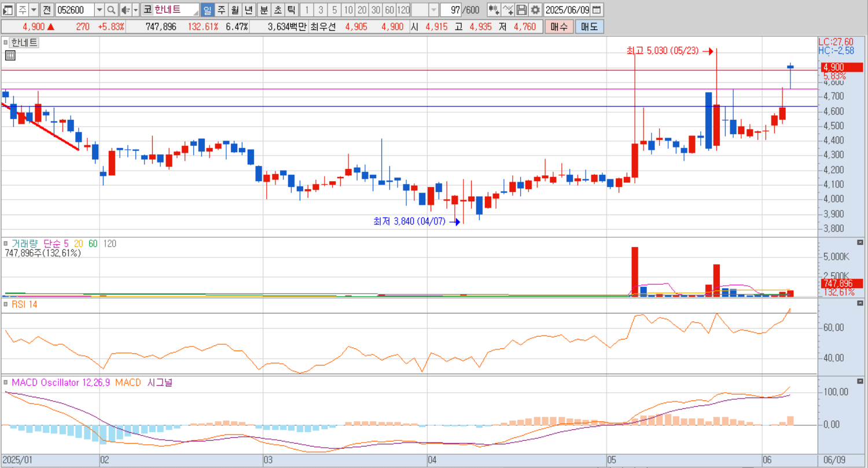Click the add candlestick chart icon
The image size is (868, 468).
pos(494,10)
